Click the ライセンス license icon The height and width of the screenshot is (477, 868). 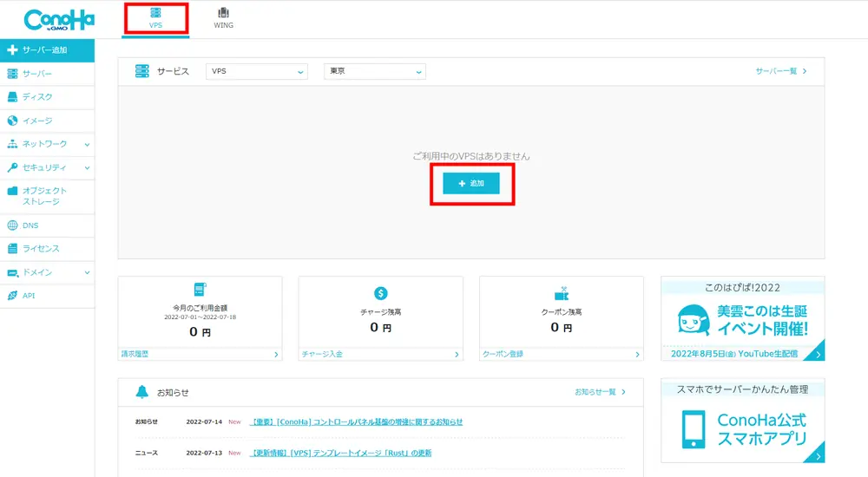12,249
